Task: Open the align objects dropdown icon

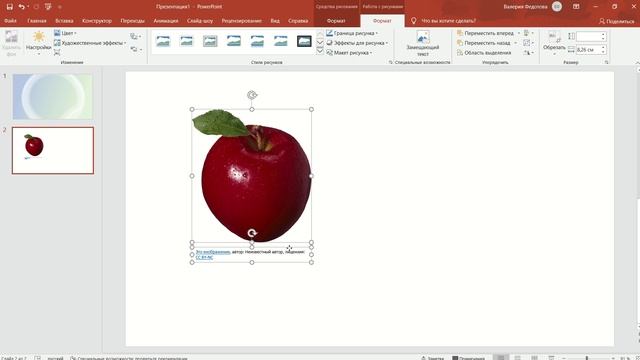Action: 529,33
